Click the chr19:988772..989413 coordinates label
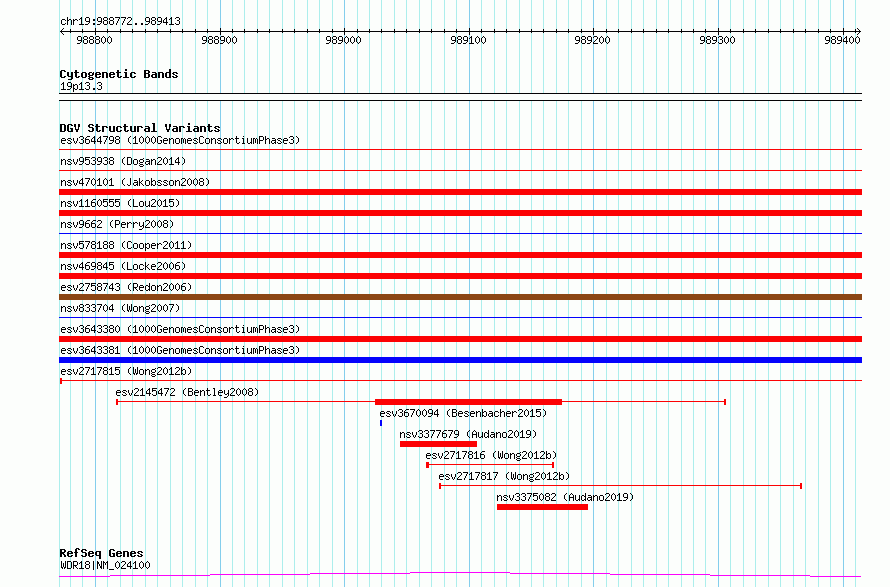 tap(120, 21)
